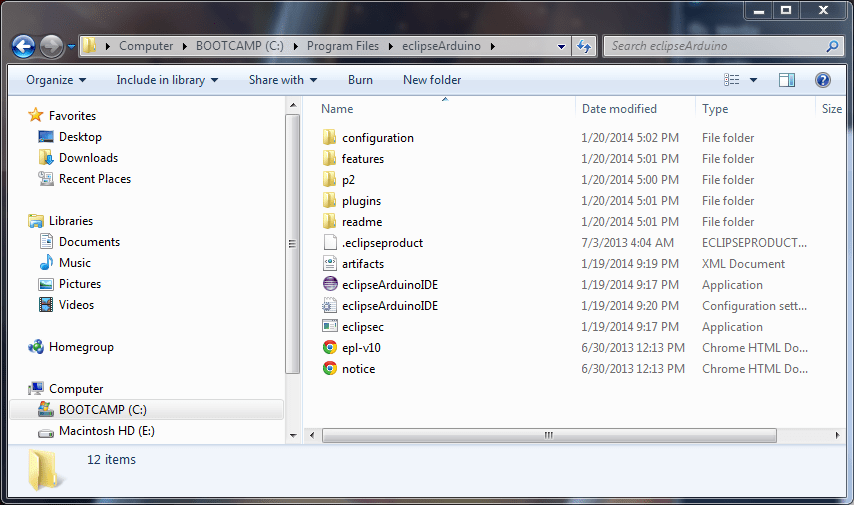854x505 pixels.
Task: Click the horizontal scrollbar thumb
Action: pos(549,435)
